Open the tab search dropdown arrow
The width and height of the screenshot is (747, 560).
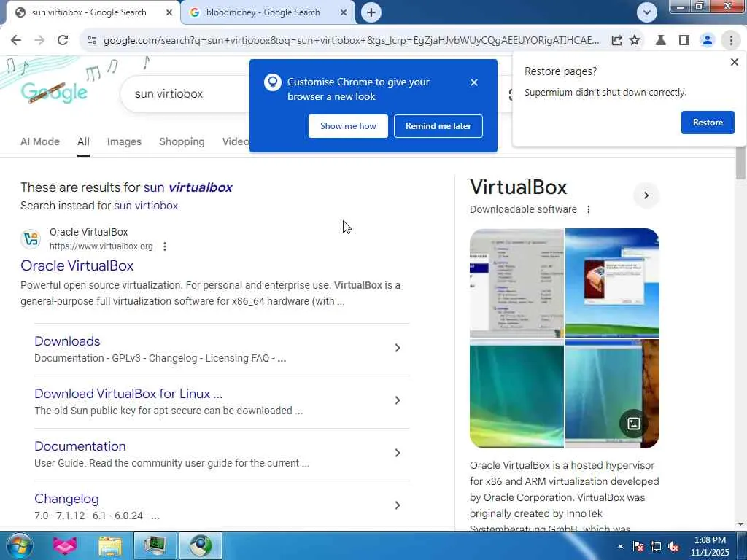pyautogui.click(x=646, y=12)
